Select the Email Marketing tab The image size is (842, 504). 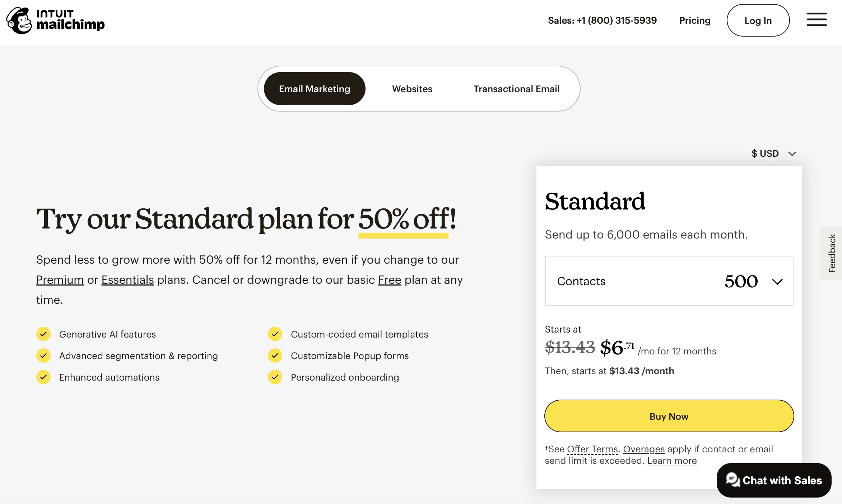click(315, 89)
